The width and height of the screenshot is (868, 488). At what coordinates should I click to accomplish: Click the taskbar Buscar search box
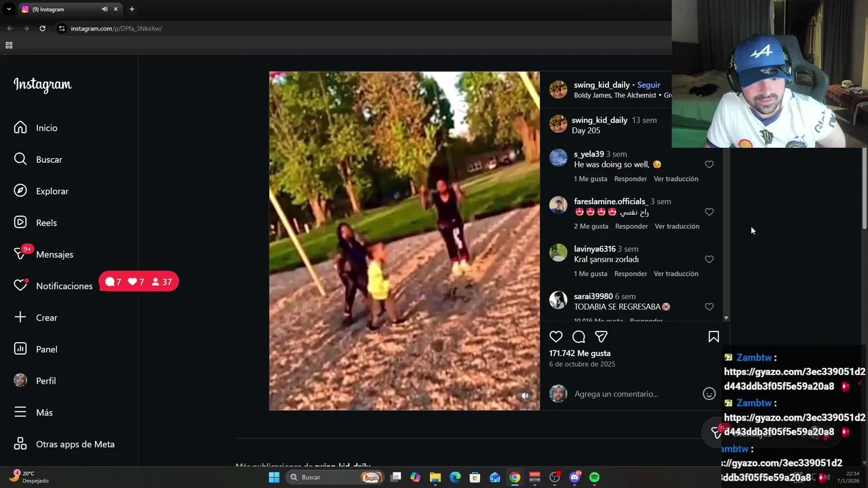(334, 477)
